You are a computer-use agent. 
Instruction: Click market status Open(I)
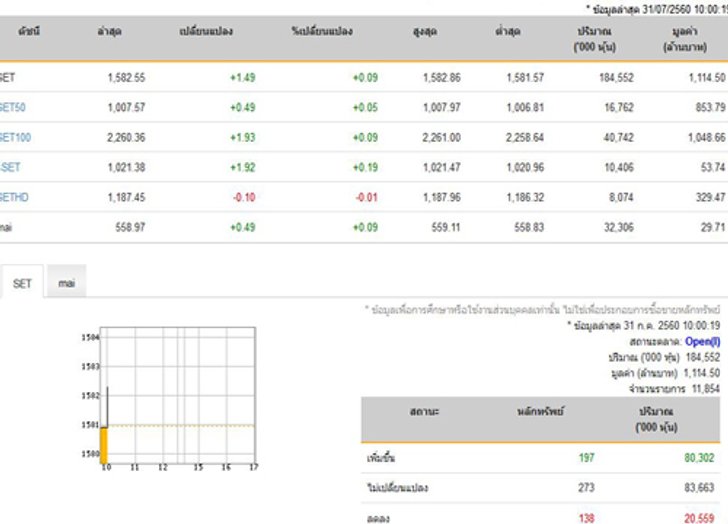click(702, 342)
